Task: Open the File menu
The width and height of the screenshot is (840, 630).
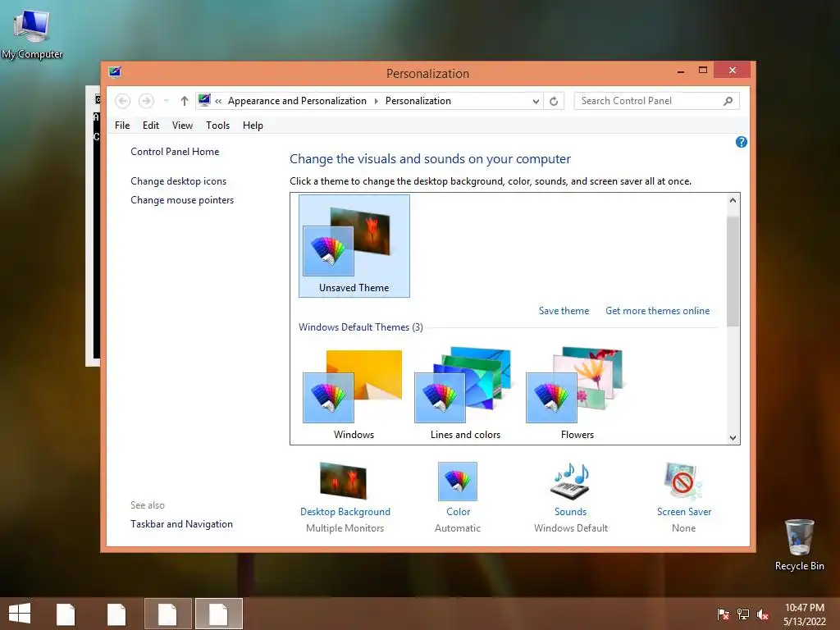Action: pyautogui.click(x=122, y=126)
